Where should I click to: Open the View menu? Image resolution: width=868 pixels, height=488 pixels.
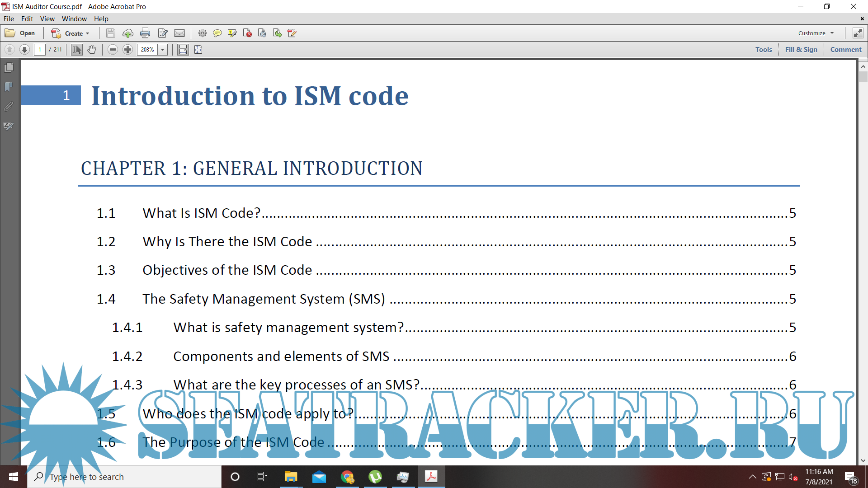tap(47, 19)
